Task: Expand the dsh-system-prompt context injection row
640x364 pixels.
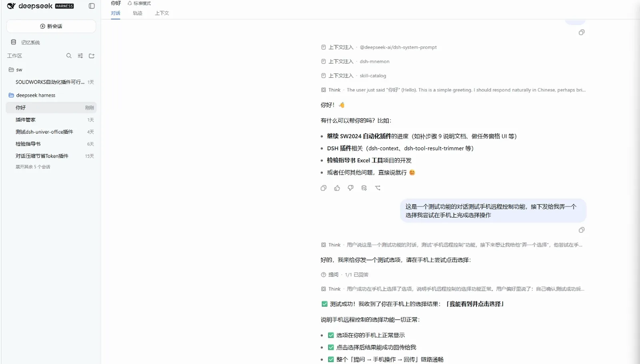Action: coord(379,47)
